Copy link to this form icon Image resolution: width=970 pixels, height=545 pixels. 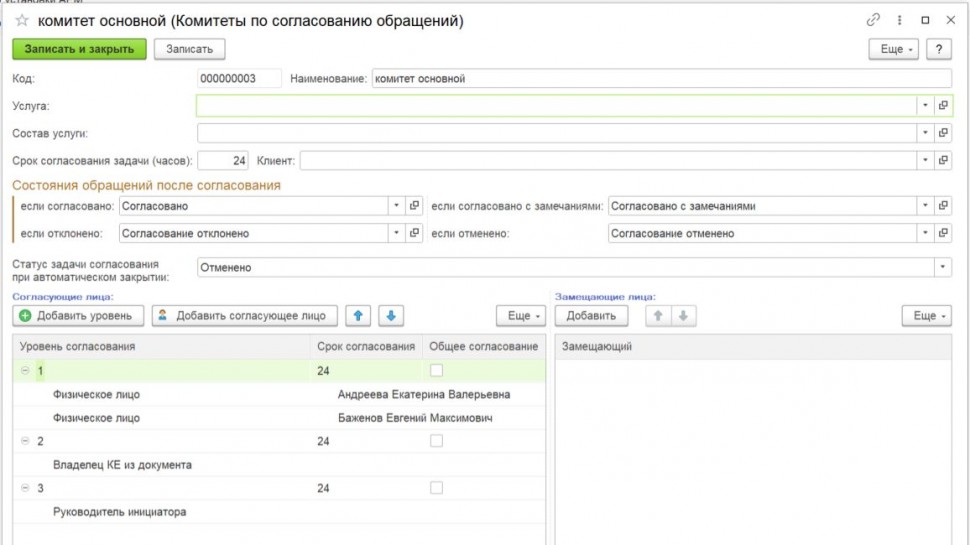(873, 20)
